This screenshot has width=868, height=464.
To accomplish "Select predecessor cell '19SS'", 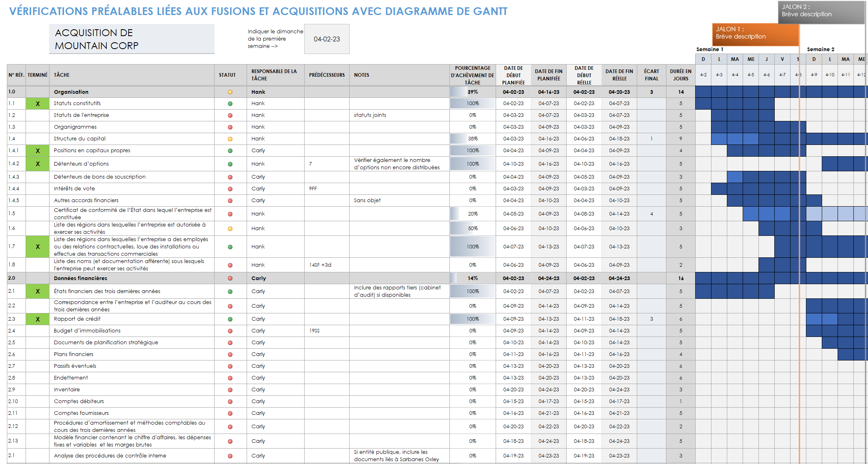I will [327, 331].
